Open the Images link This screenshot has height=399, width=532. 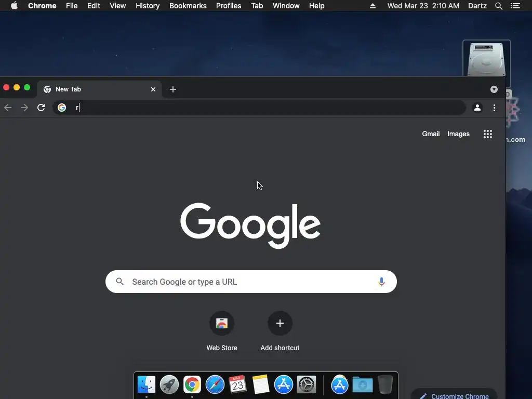[x=458, y=134]
